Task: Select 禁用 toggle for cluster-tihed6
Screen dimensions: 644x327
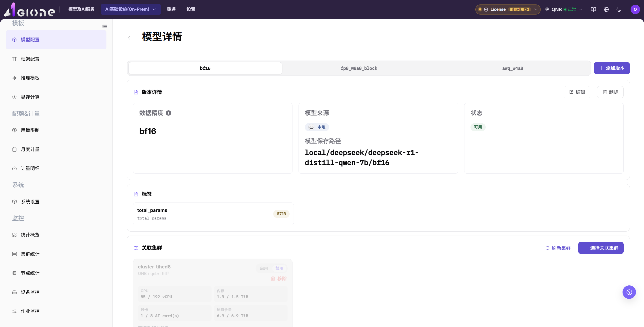Action: click(x=279, y=268)
